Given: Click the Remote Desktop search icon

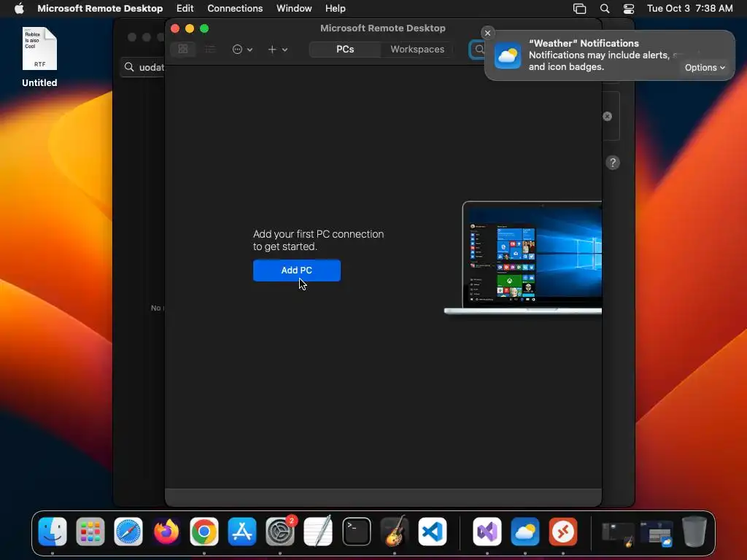Looking at the screenshot, I should coord(478,49).
